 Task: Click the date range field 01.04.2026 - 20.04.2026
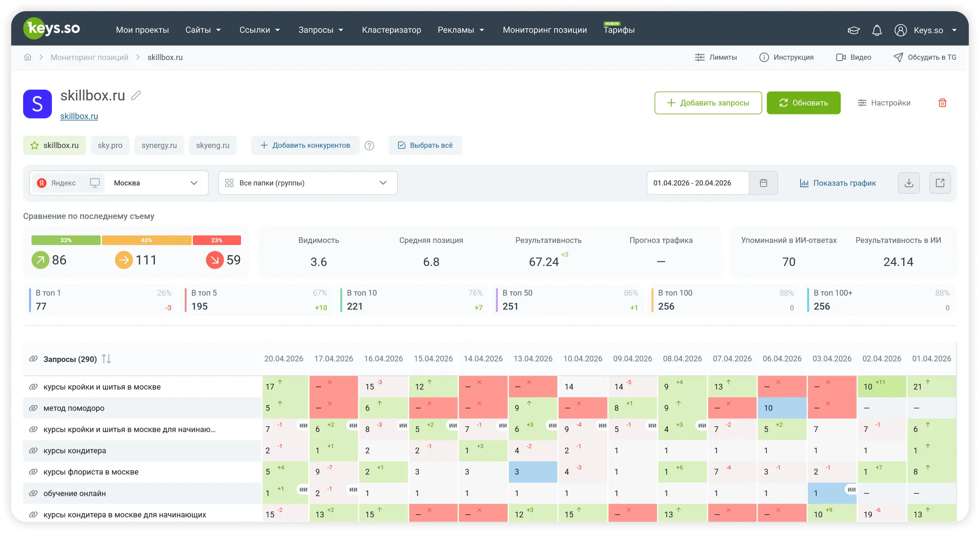click(698, 183)
